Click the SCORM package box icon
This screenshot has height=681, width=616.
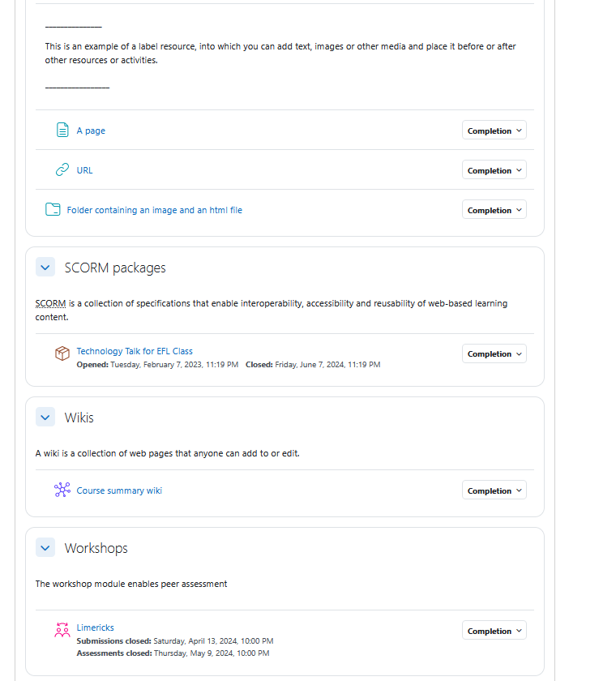pyautogui.click(x=62, y=353)
